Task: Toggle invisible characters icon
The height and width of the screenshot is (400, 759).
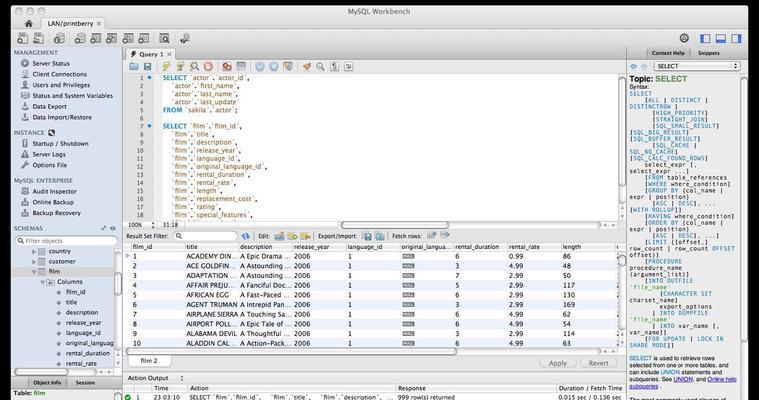Action: click(334, 66)
